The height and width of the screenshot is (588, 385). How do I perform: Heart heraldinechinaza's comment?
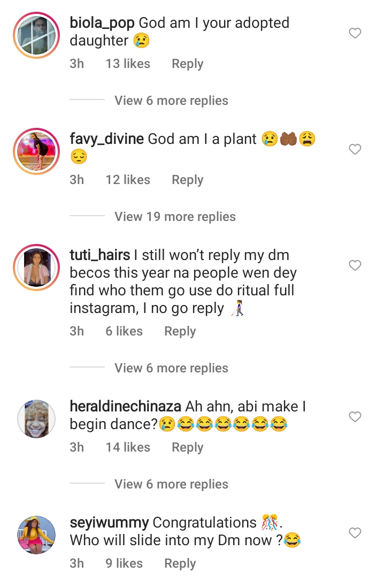pyautogui.click(x=355, y=417)
